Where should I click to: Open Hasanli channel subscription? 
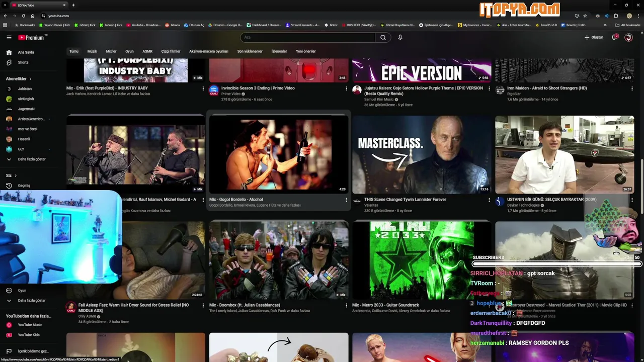coord(24,139)
